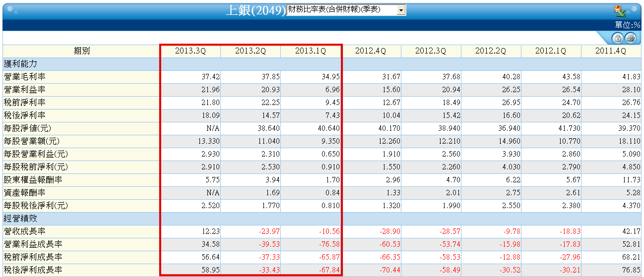Click 3.930 in the 每股營業利益(元) row
The height and width of the screenshot is (277, 644).
click(x=511, y=154)
